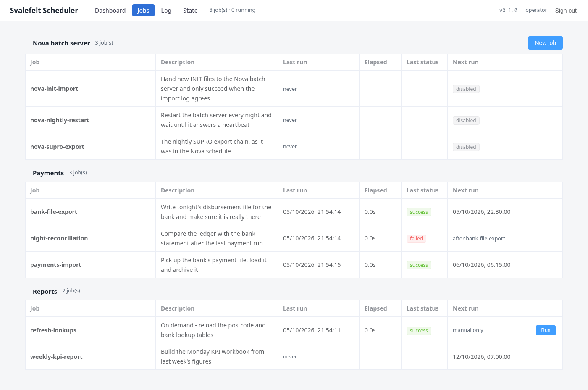
Task: Select the night-reconciliation job name
Action: (x=59, y=238)
